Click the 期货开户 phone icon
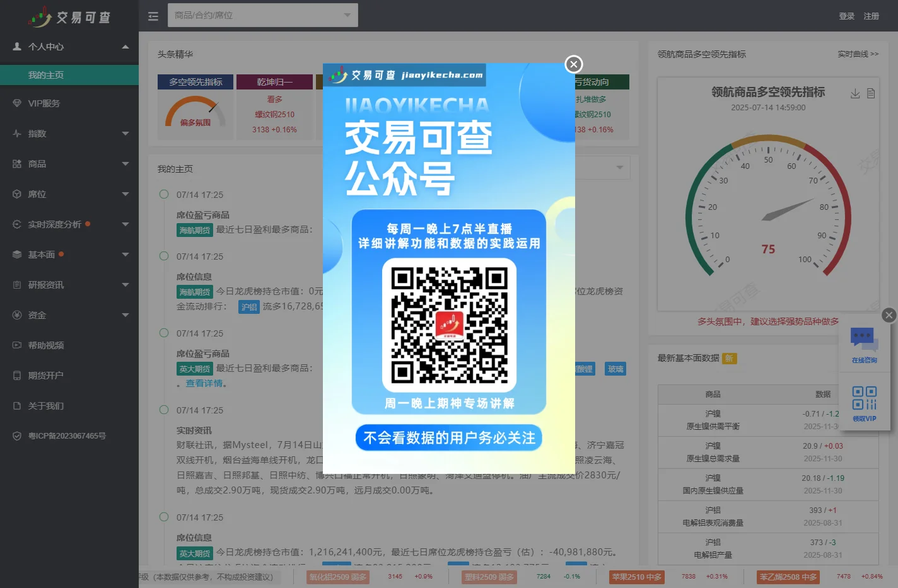 [17, 376]
